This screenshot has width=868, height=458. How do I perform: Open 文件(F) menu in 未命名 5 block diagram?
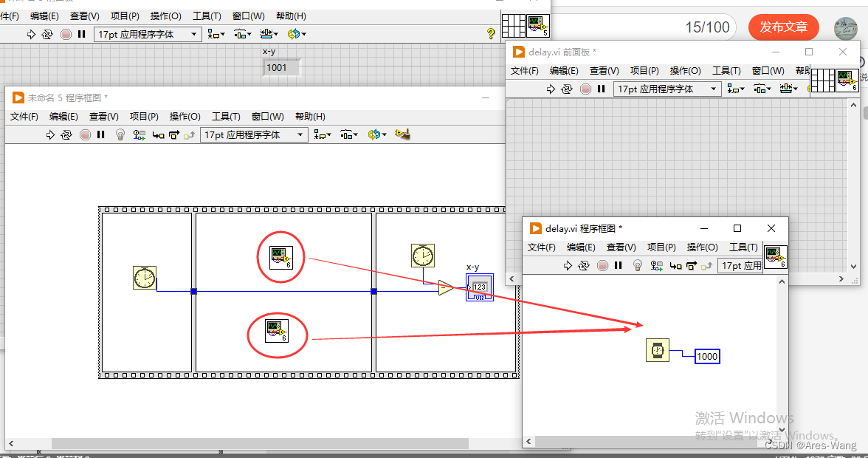(24, 116)
